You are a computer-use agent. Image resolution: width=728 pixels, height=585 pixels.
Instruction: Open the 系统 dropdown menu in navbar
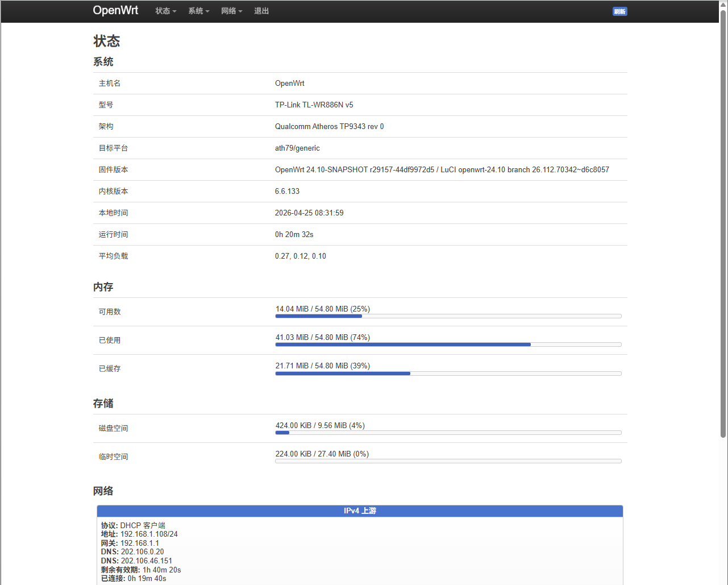coord(199,11)
